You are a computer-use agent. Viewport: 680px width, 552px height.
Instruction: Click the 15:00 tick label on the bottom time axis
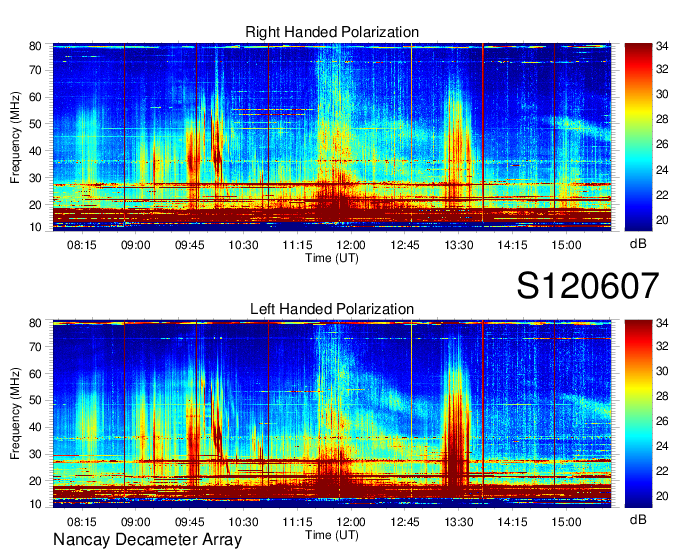point(566,522)
